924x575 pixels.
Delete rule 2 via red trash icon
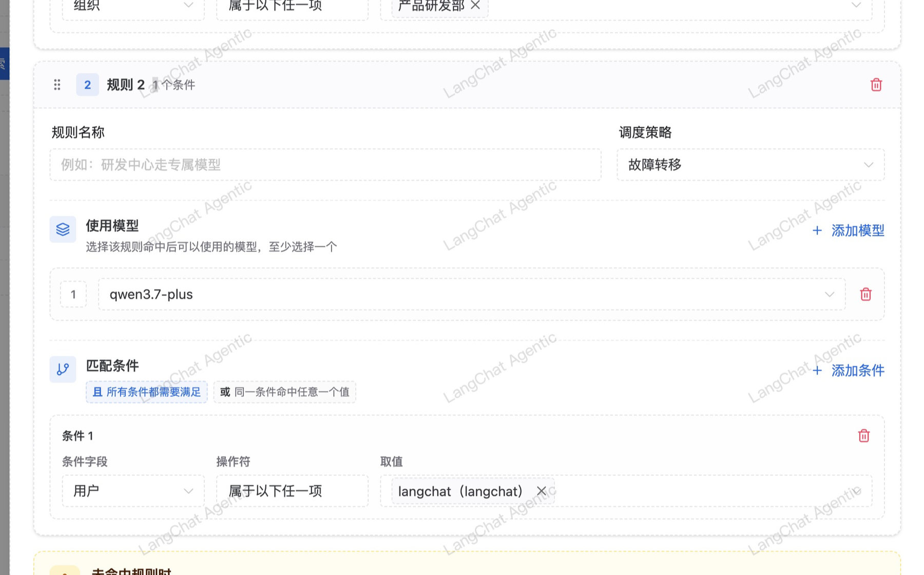click(x=876, y=85)
